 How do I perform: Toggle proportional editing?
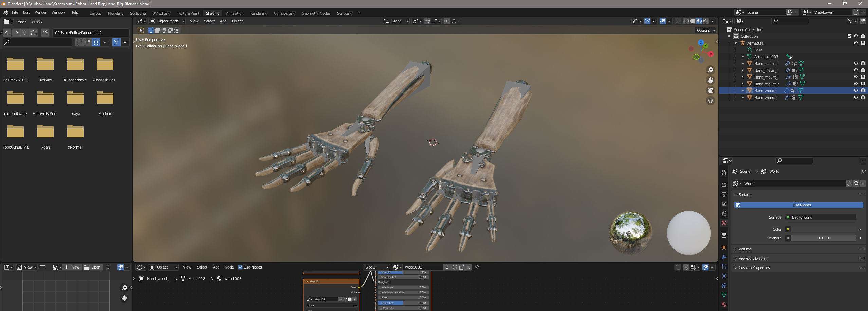click(x=447, y=21)
